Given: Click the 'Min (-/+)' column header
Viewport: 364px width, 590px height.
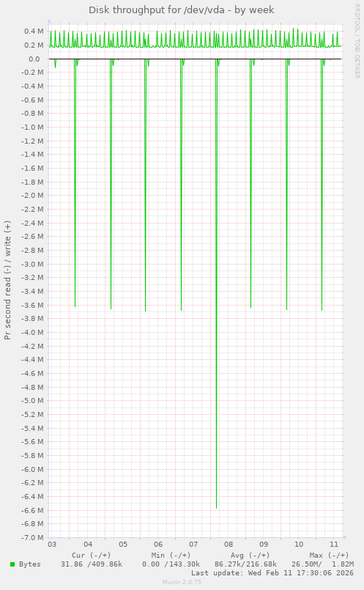Looking at the screenshot, I should pos(171,556).
